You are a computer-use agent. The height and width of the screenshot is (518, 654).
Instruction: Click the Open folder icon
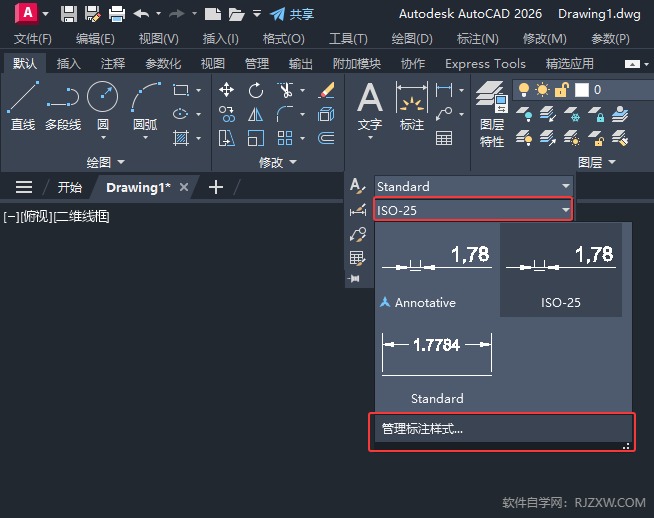pyautogui.click(x=236, y=14)
